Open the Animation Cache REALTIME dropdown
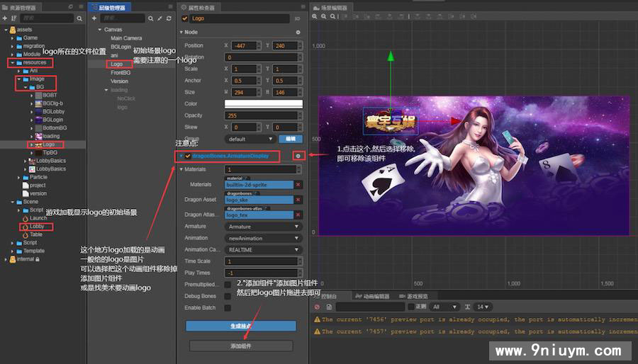Screen dimensions: 638x364 pyautogui.click(x=263, y=250)
